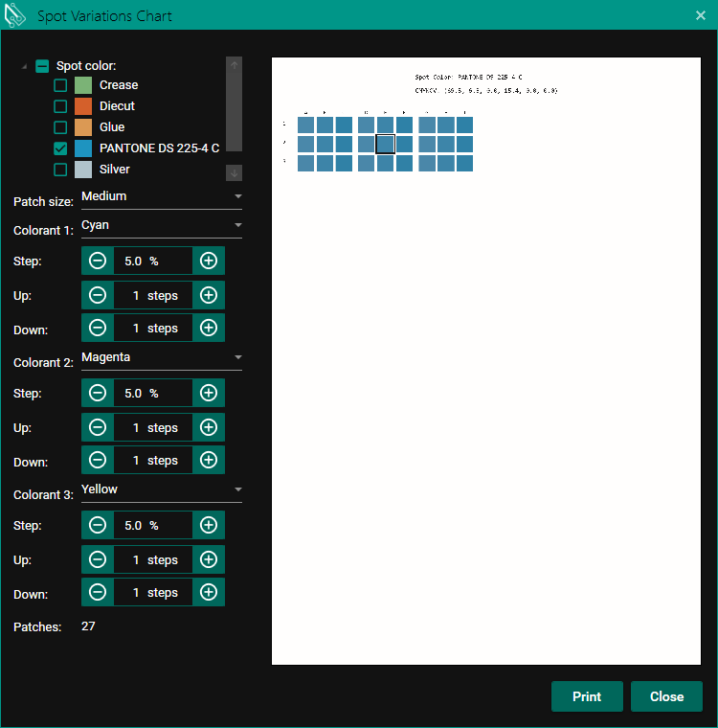
Task: Increase Colorant 2 Down steps
Action: (x=209, y=460)
